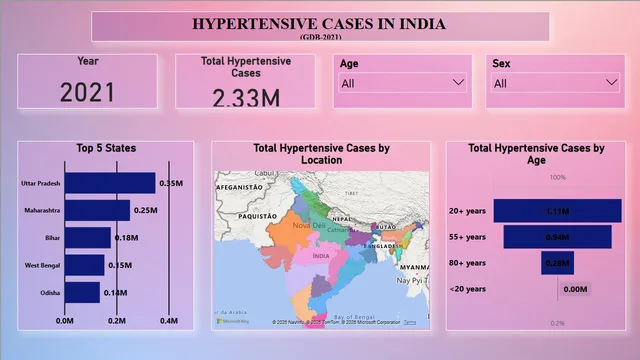Click the 0.25M label for Maharashtra
Viewport: 640px width, 360px height.
coord(146,211)
